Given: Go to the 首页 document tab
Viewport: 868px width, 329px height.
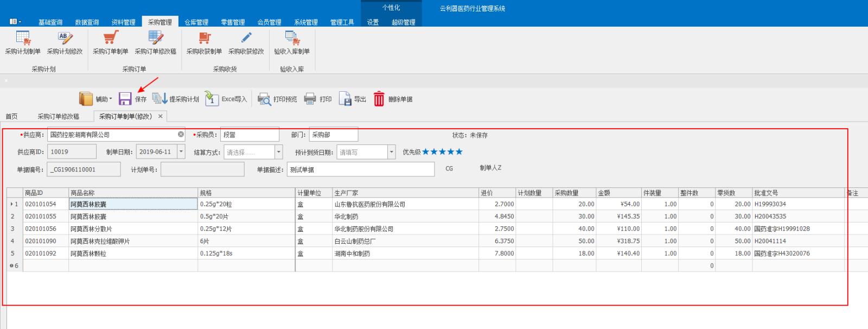Looking at the screenshot, I should 11,116.
